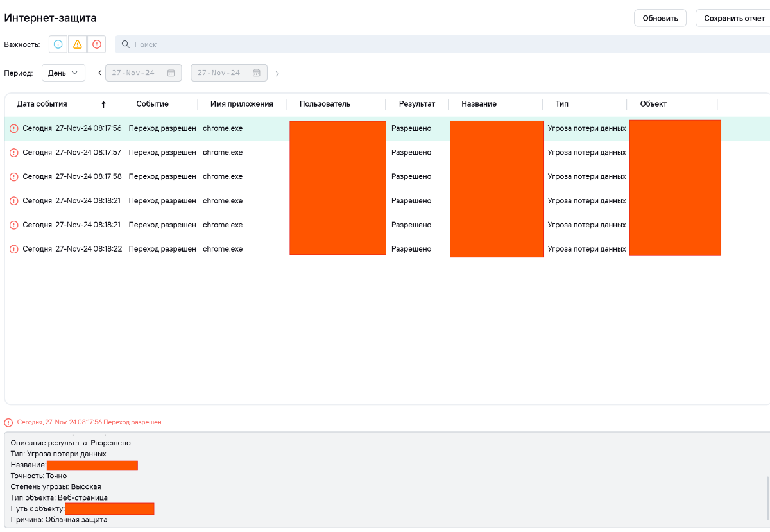
Task: Click 'Переход разрешен' in the 08:17:56 row
Action: pyautogui.click(x=162, y=128)
